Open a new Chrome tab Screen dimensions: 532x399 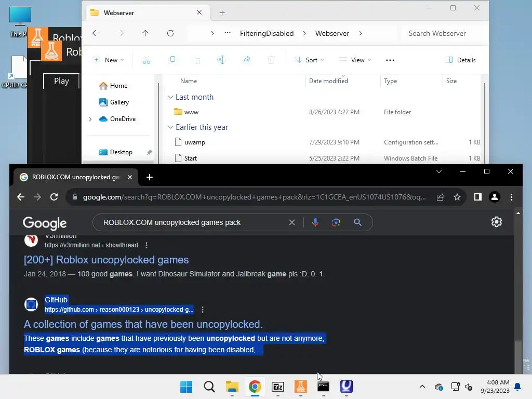click(x=150, y=177)
